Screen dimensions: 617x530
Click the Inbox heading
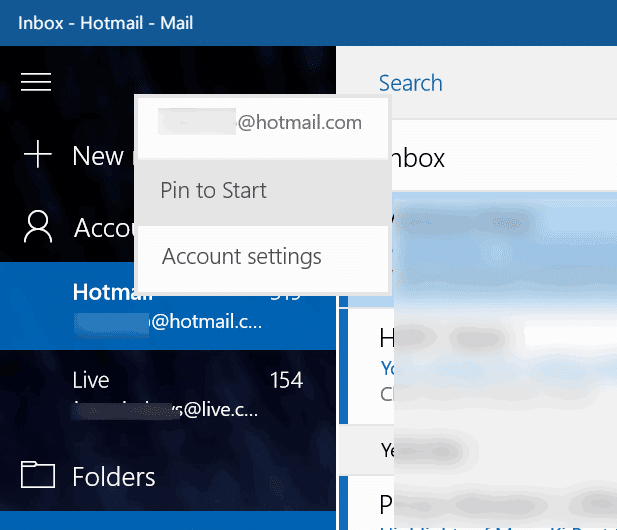(x=418, y=159)
